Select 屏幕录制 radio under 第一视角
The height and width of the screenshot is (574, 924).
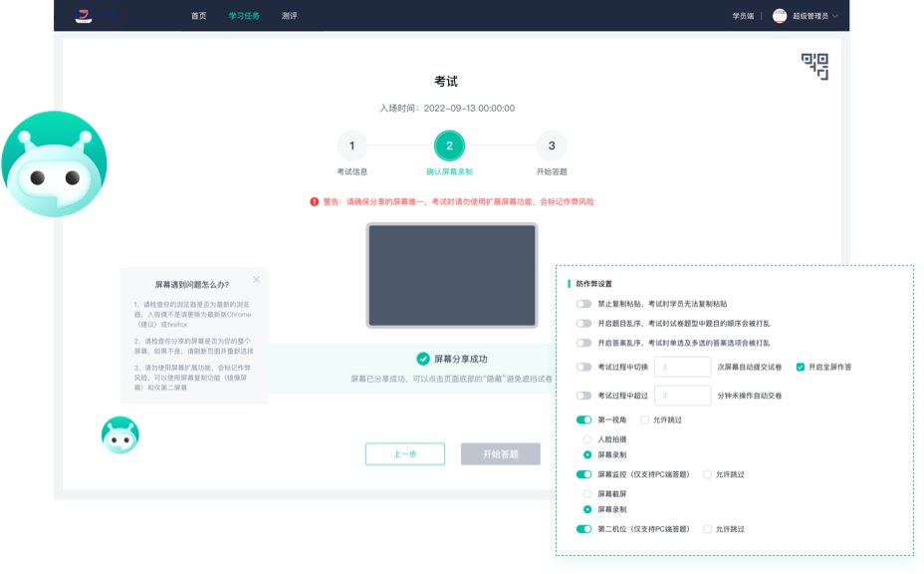587,454
